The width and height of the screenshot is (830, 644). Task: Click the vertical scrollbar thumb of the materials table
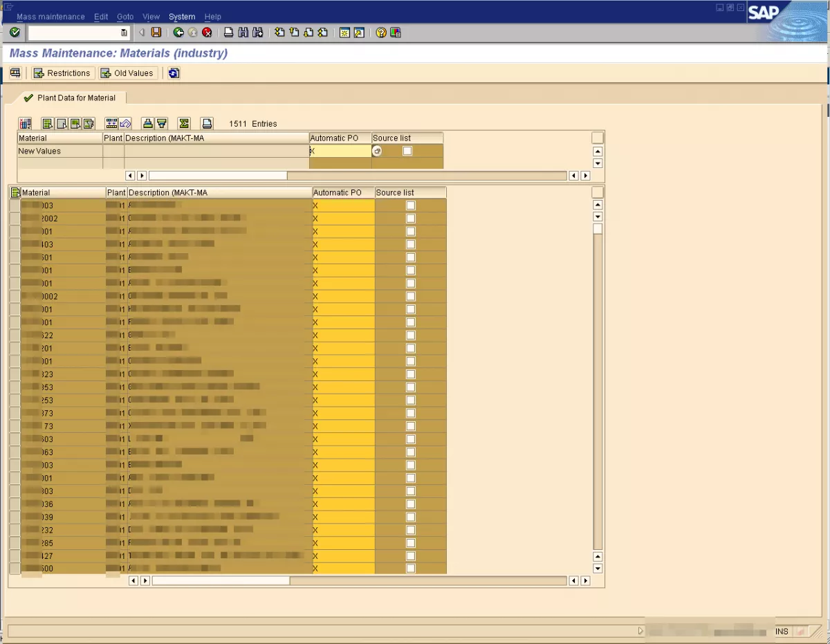tap(598, 229)
